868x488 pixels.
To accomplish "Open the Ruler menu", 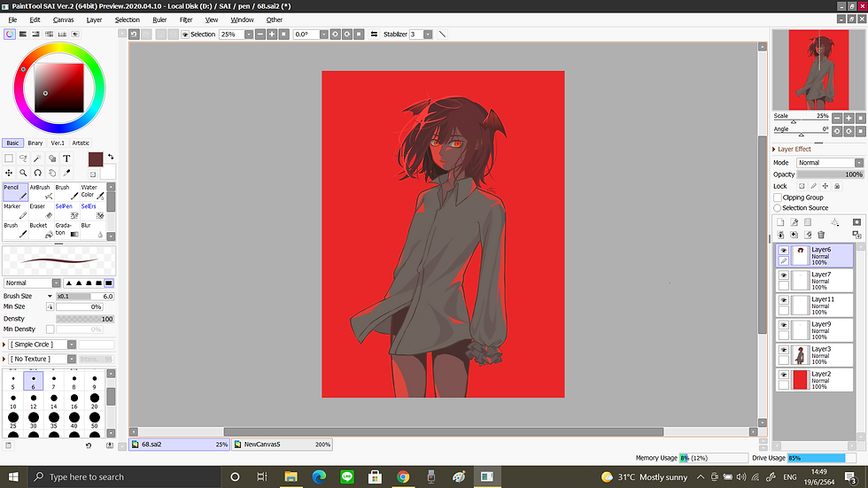I will pyautogui.click(x=159, y=19).
